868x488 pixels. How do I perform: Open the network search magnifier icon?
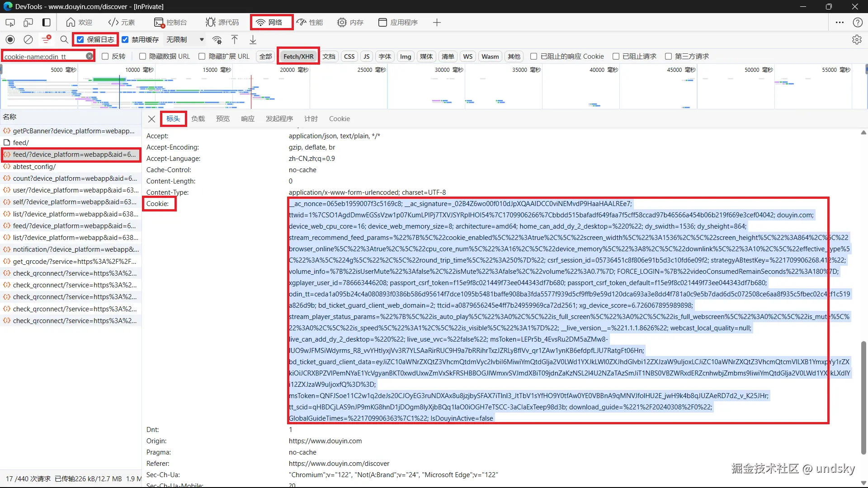[x=64, y=40]
